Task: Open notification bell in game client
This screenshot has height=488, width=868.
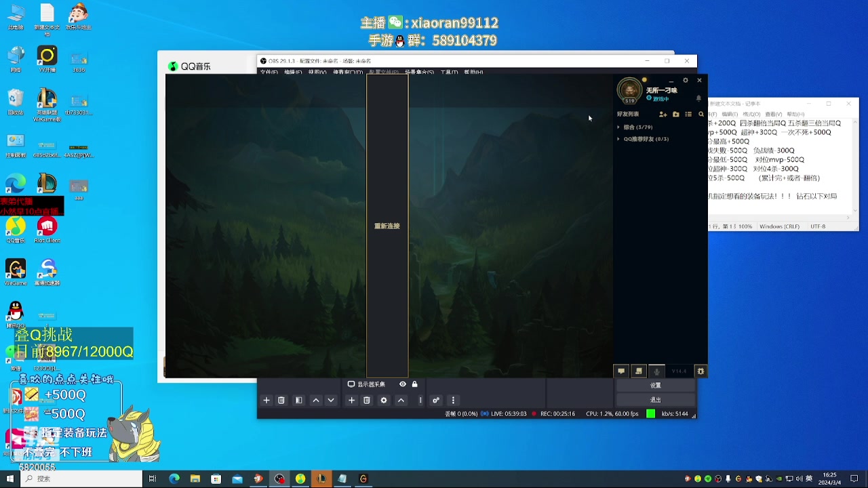Action: tap(699, 98)
